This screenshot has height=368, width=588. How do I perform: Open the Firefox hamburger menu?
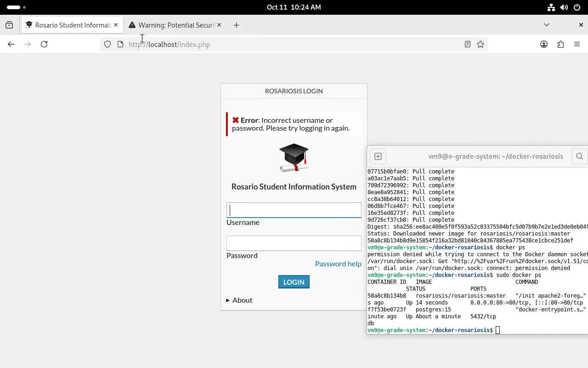coord(577,44)
